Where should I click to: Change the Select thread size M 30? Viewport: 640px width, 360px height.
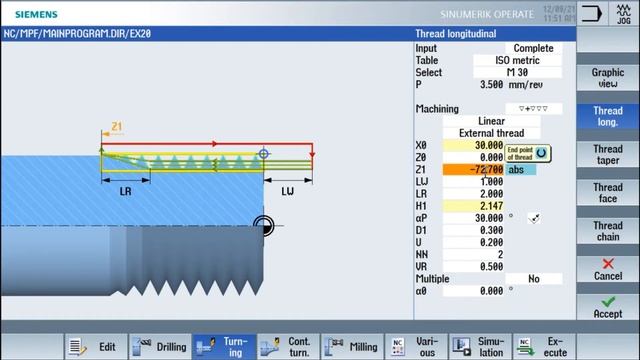[x=518, y=72]
